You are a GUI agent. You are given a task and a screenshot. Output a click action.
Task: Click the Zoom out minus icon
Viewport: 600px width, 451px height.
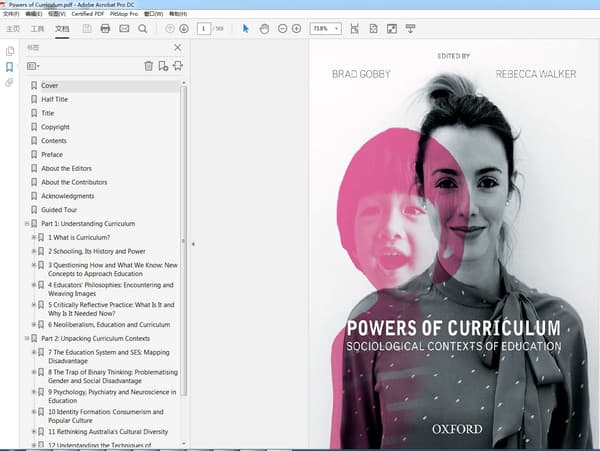click(x=282, y=29)
